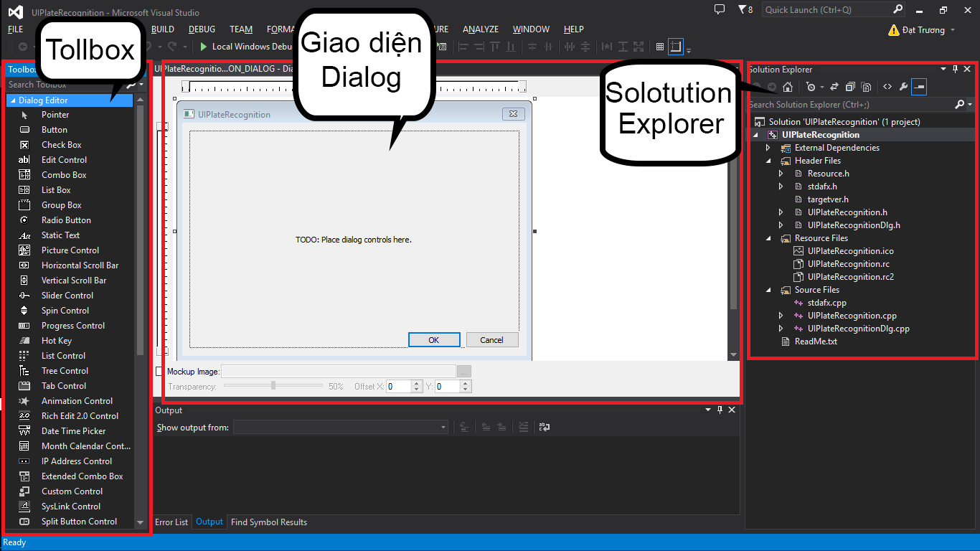The image size is (980, 551).
Task: Click Sync with Active Document icon
Action: click(834, 87)
